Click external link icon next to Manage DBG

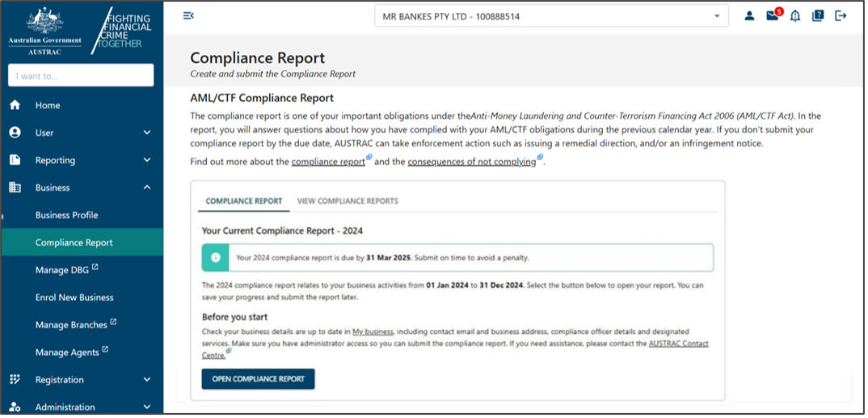[95, 267]
